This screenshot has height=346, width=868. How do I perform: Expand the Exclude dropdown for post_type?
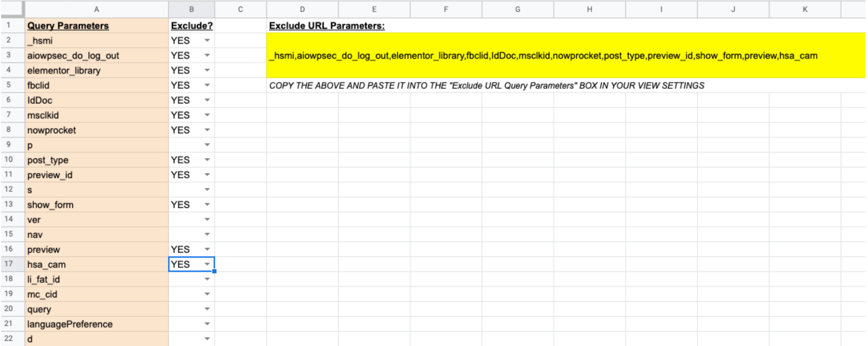pyautogui.click(x=207, y=160)
